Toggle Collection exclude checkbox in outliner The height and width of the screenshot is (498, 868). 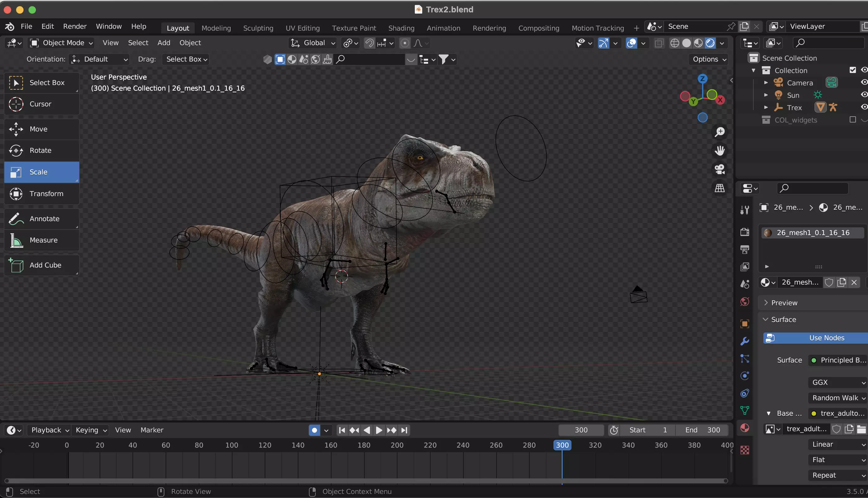pos(853,70)
